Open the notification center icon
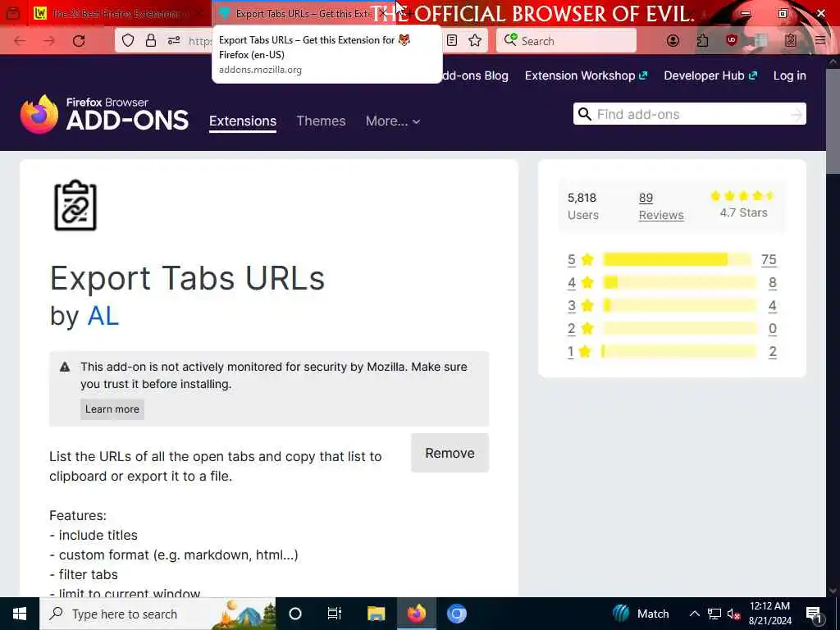Viewport: 840px width, 630px height. pos(814,614)
